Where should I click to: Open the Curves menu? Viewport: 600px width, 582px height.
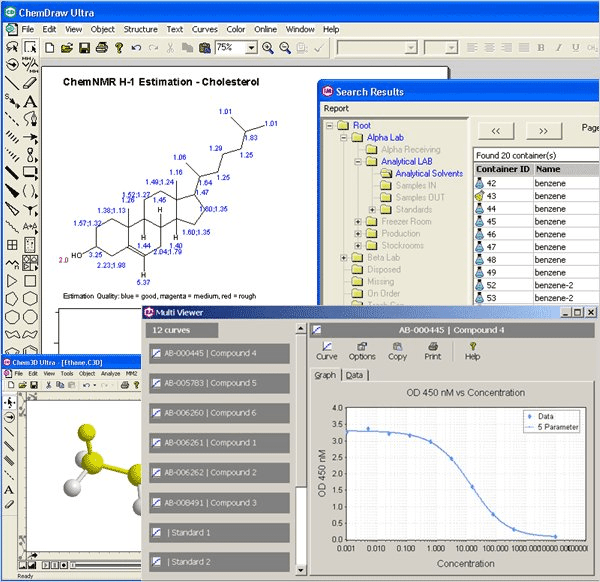[205, 29]
